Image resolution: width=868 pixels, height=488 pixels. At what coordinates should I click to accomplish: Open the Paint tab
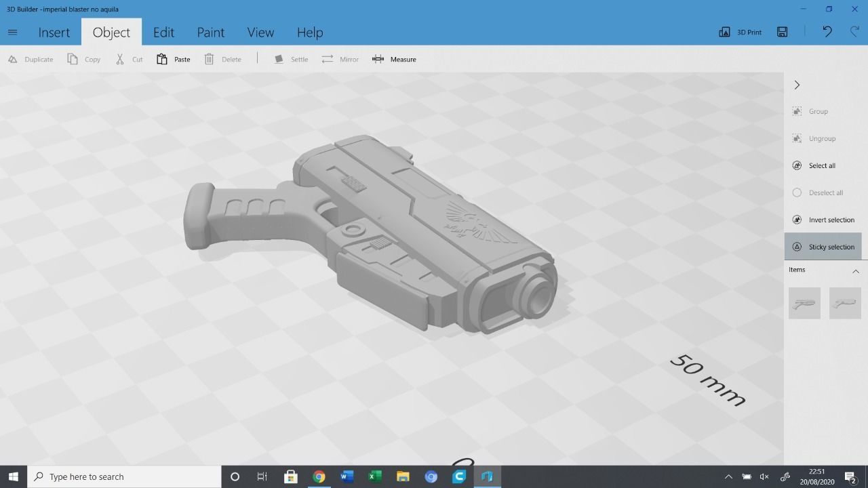click(x=210, y=32)
